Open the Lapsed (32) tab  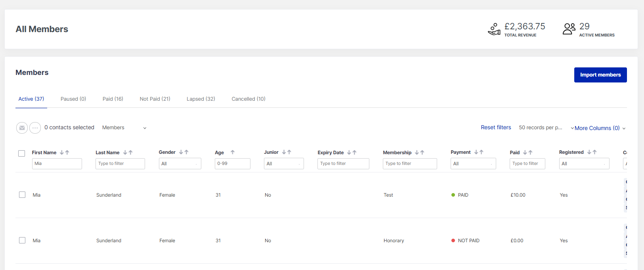click(201, 99)
